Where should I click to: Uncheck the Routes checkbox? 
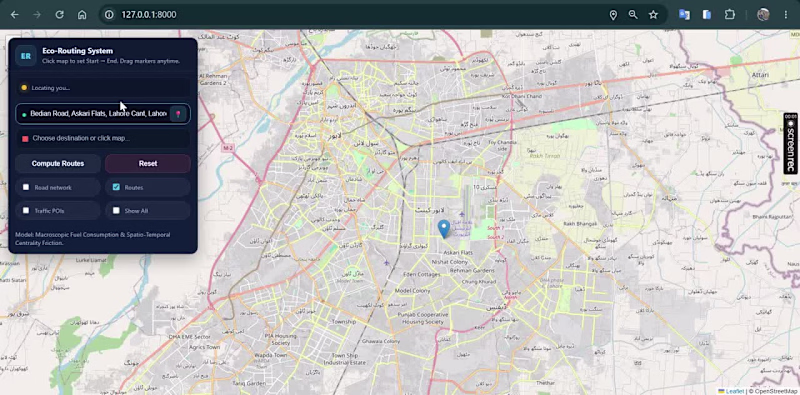coord(116,187)
